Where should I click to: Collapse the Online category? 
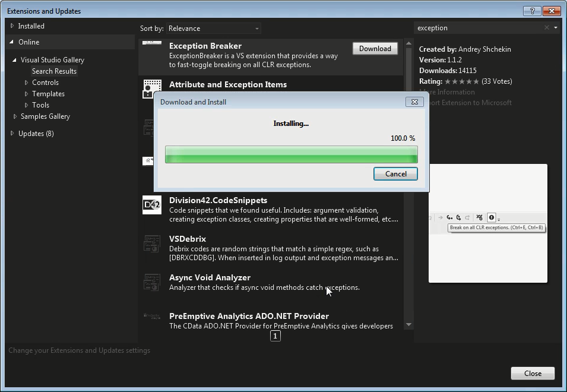pos(12,42)
